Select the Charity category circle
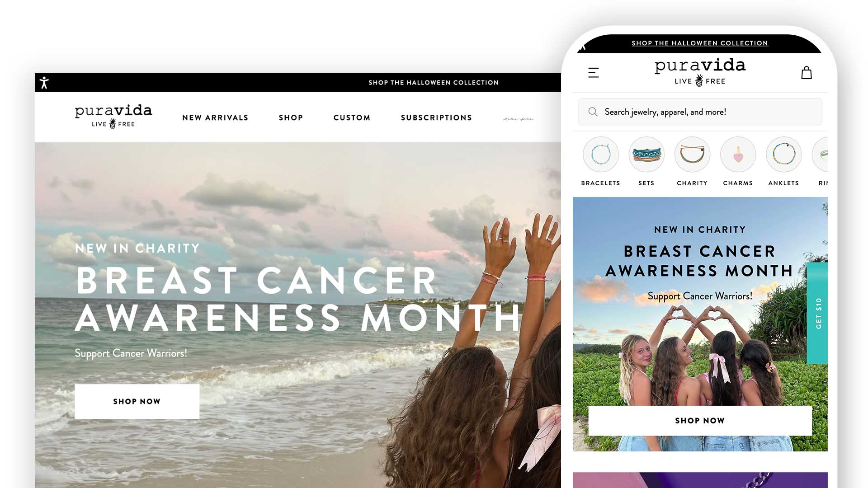This screenshot has width=868, height=488. pyautogui.click(x=692, y=155)
